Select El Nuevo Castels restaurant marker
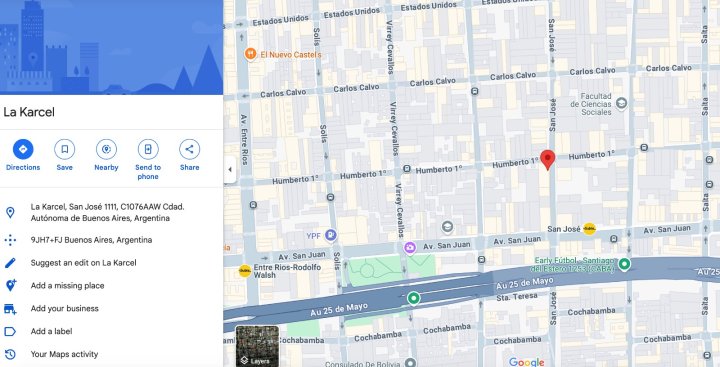 coord(250,54)
